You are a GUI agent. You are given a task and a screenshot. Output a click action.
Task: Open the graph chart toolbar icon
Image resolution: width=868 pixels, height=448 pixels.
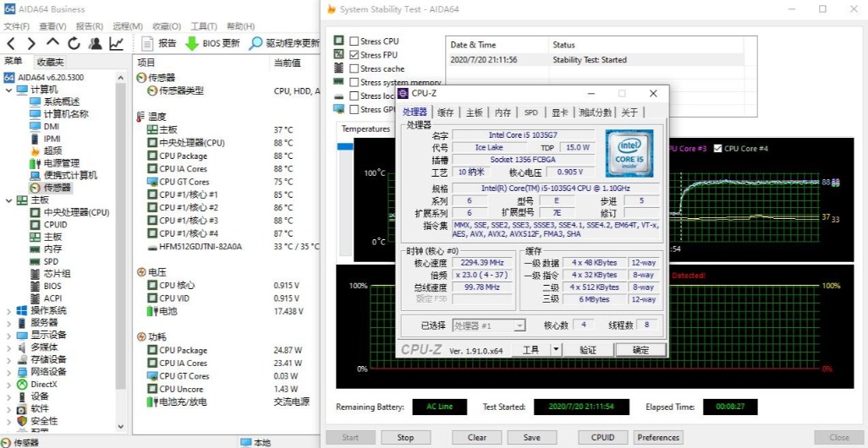point(116,43)
